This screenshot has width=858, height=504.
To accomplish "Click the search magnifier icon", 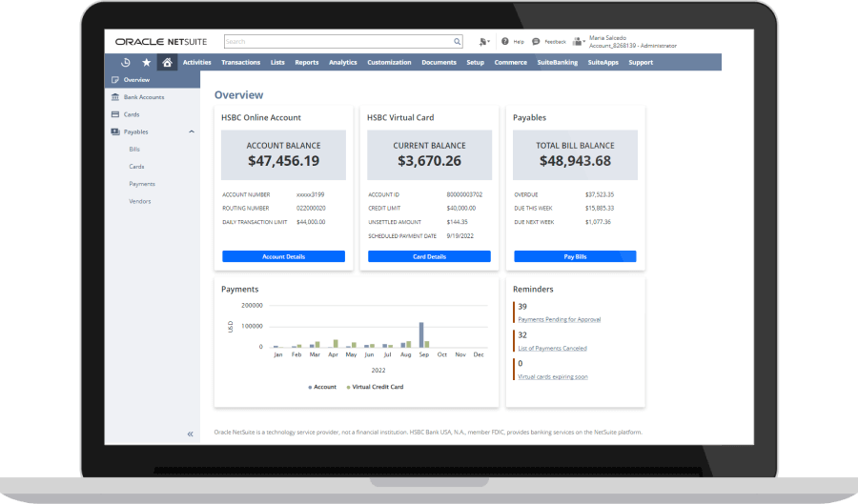I will tap(457, 42).
